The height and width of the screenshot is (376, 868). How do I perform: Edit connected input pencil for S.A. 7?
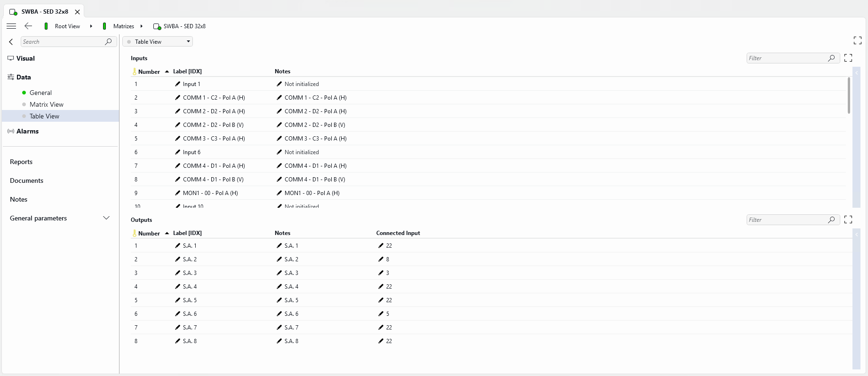coord(381,328)
